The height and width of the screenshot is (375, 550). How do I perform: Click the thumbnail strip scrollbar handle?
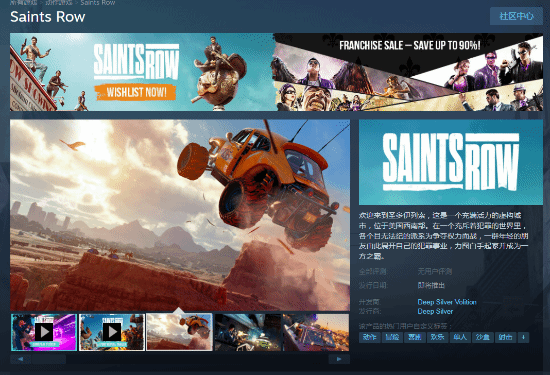point(49,359)
